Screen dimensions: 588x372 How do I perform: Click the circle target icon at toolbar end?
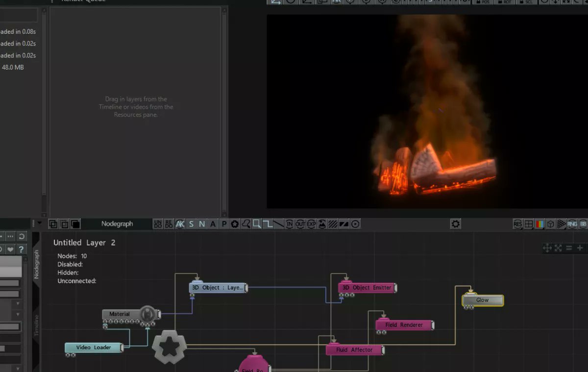[355, 224]
